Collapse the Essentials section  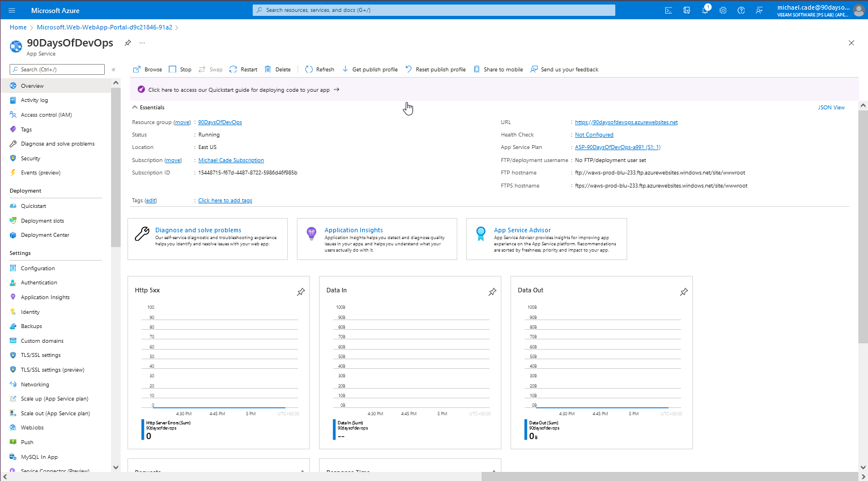[x=135, y=107]
